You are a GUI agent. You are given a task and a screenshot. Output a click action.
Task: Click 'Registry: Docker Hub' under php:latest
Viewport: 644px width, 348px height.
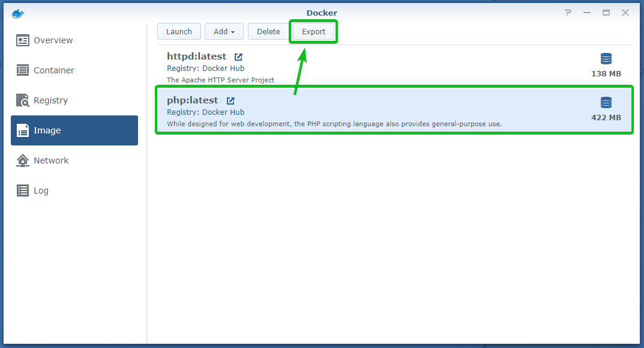point(205,112)
